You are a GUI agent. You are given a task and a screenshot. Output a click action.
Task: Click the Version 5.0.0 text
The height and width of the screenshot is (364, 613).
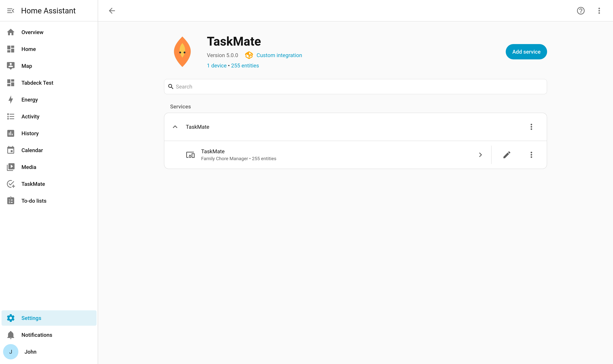[222, 55]
